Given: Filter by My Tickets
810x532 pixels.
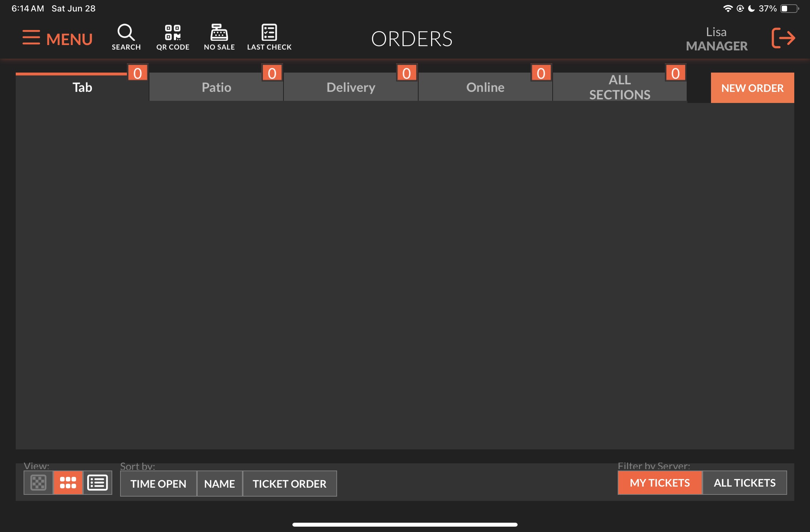Looking at the screenshot, I should (660, 483).
